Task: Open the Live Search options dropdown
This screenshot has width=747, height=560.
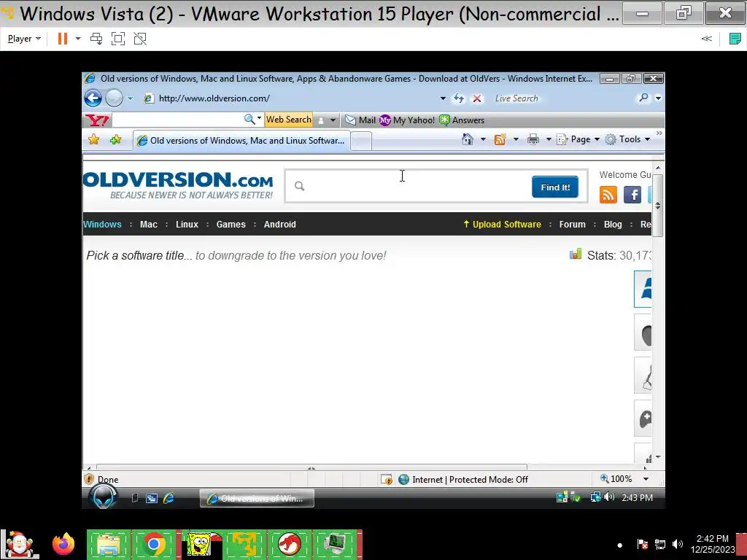Action: (658, 98)
